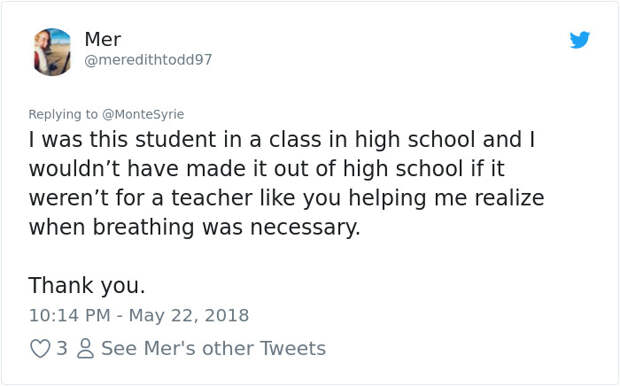Click the line starting 'wouldn't have made it'
Viewport: 620px width, 386px height.
click(267, 169)
